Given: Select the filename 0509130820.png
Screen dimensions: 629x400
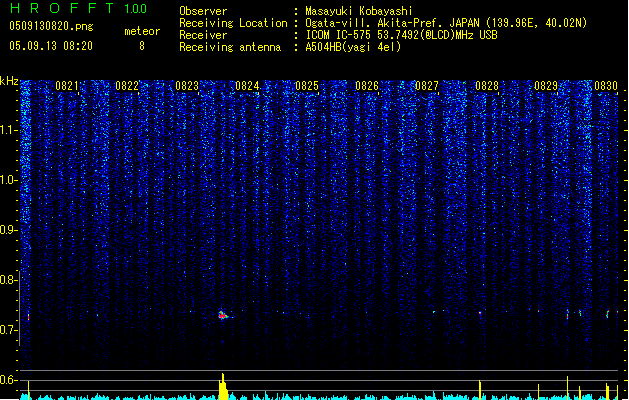Looking at the screenshot, I should pyautogui.click(x=51, y=26).
